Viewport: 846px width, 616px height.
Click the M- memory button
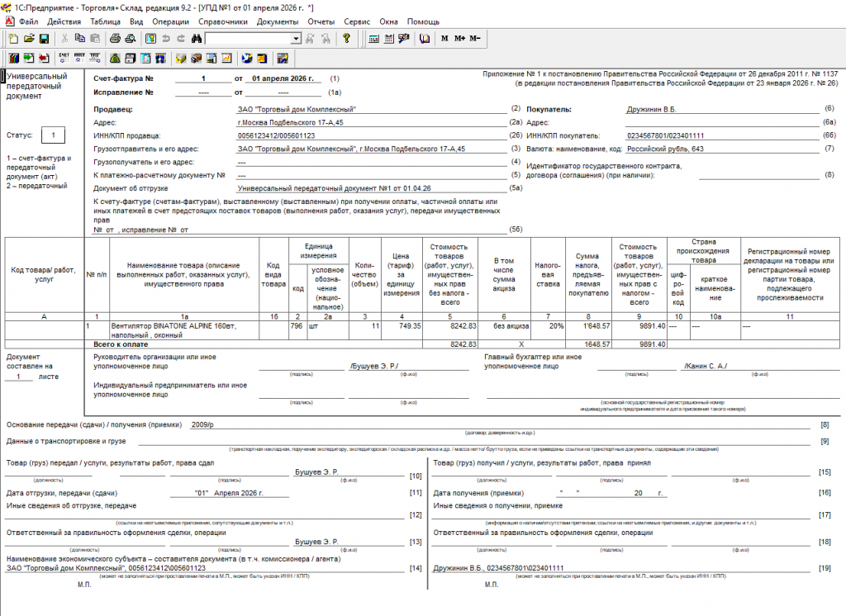pos(474,38)
